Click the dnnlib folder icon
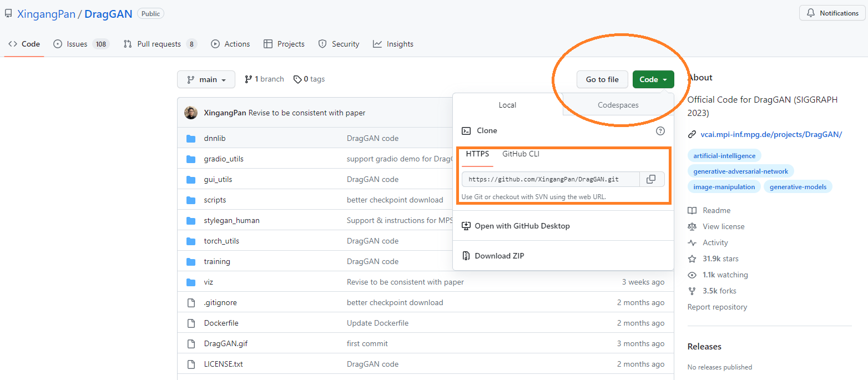This screenshot has width=868, height=380. coord(191,138)
